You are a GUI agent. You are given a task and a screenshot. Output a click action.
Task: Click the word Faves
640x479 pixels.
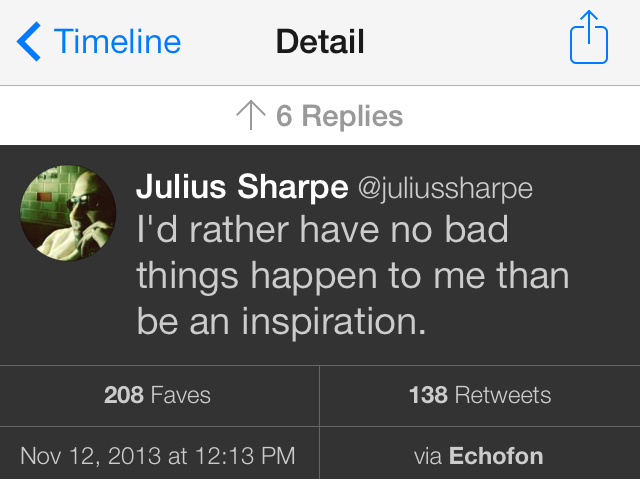180,395
